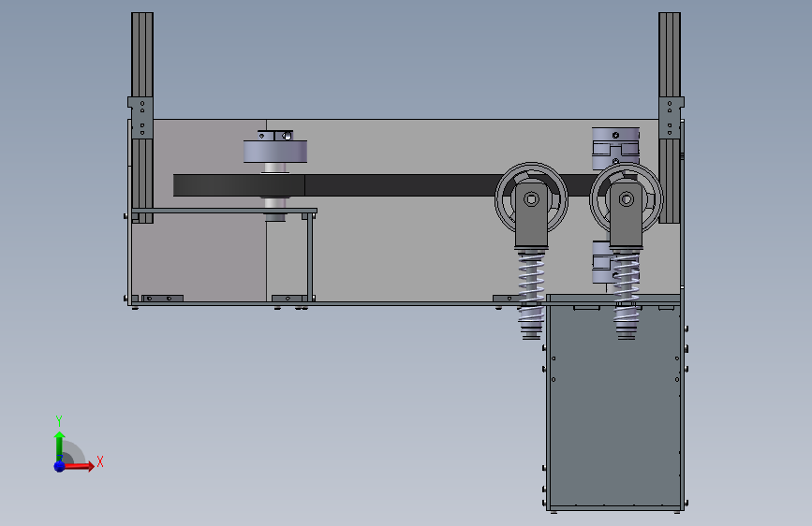
Task: Select the right spring-mounted wheel
Action: [626, 198]
